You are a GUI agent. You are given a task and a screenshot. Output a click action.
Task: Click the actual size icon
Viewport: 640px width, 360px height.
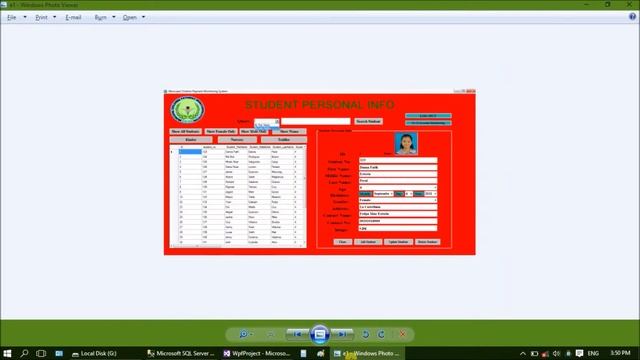[271, 334]
